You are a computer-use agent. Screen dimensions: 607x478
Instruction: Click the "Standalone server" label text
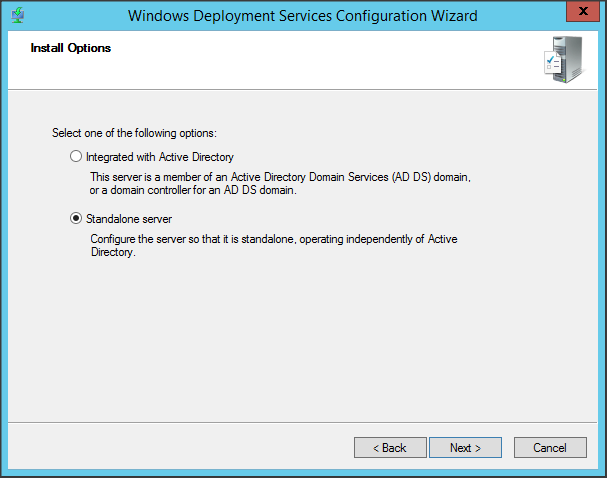(129, 218)
